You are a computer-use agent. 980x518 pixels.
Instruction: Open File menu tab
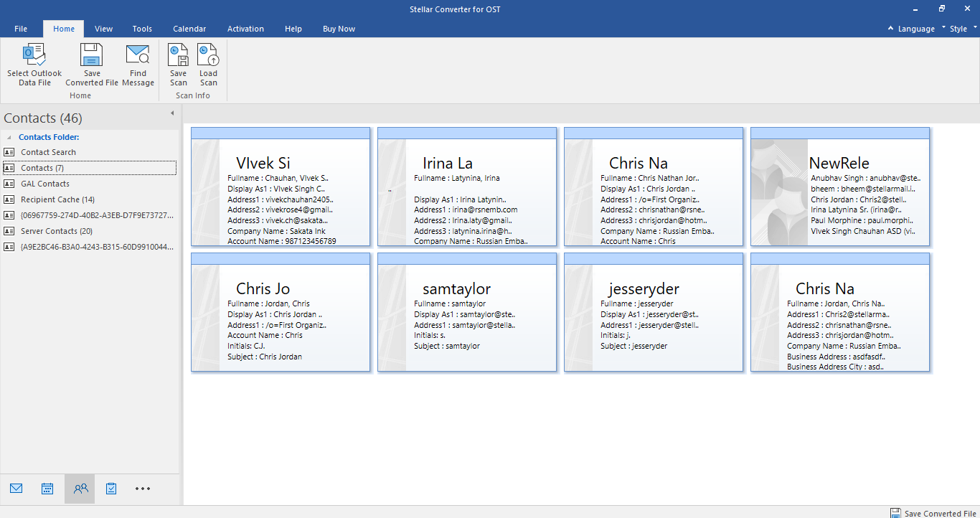pyautogui.click(x=21, y=29)
